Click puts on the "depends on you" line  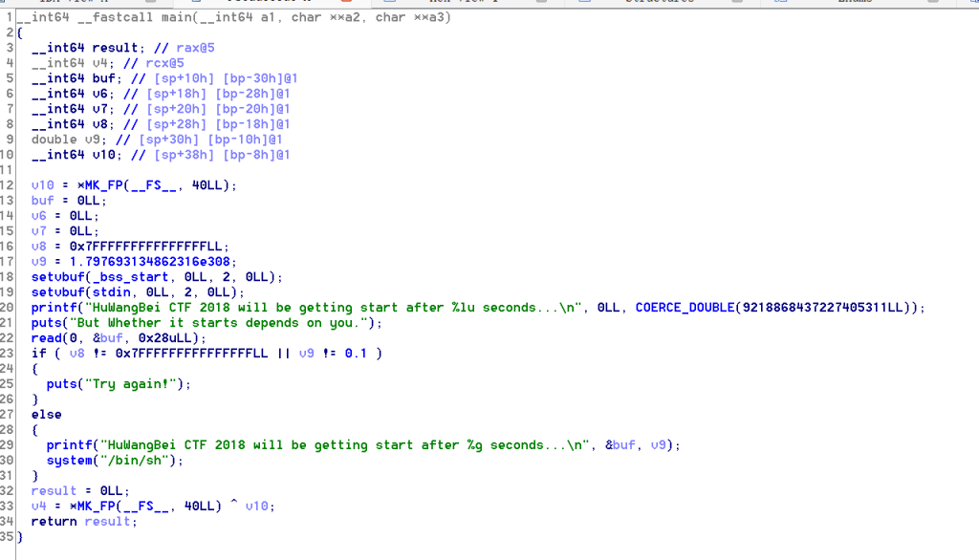pyautogui.click(x=46, y=323)
